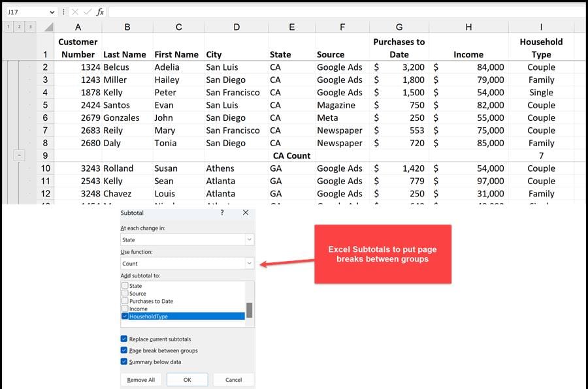This screenshot has height=389, width=588.
Task: Click OK to apply subtotals
Action: 187,379
